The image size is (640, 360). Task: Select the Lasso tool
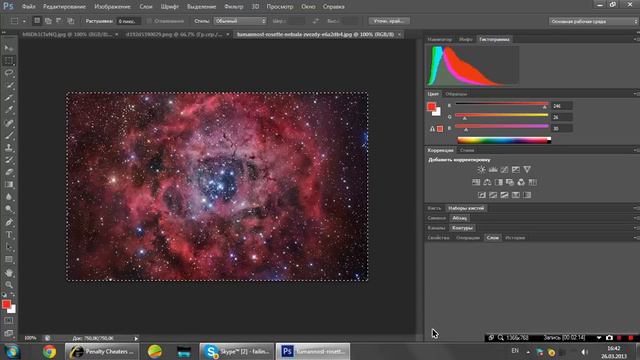(x=9, y=73)
